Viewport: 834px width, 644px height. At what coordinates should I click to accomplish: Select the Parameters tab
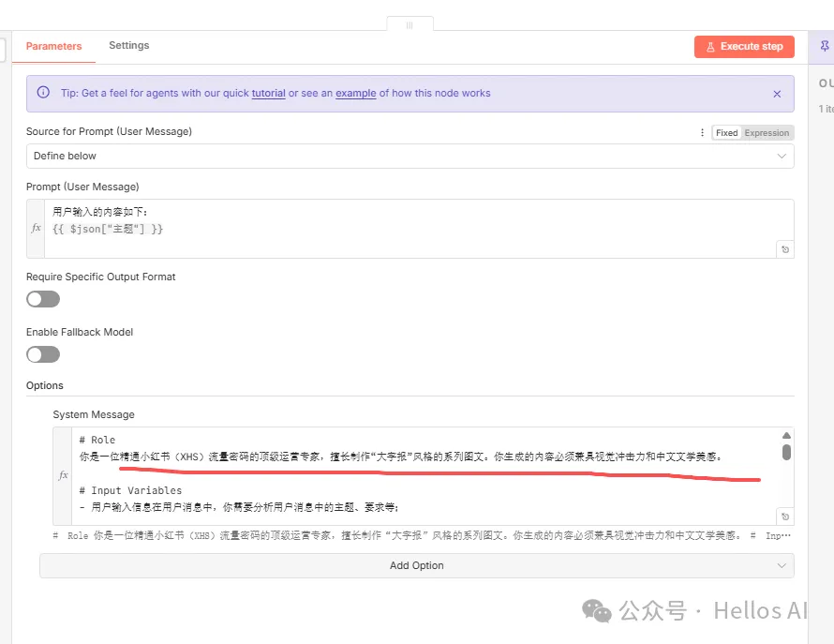(x=53, y=46)
